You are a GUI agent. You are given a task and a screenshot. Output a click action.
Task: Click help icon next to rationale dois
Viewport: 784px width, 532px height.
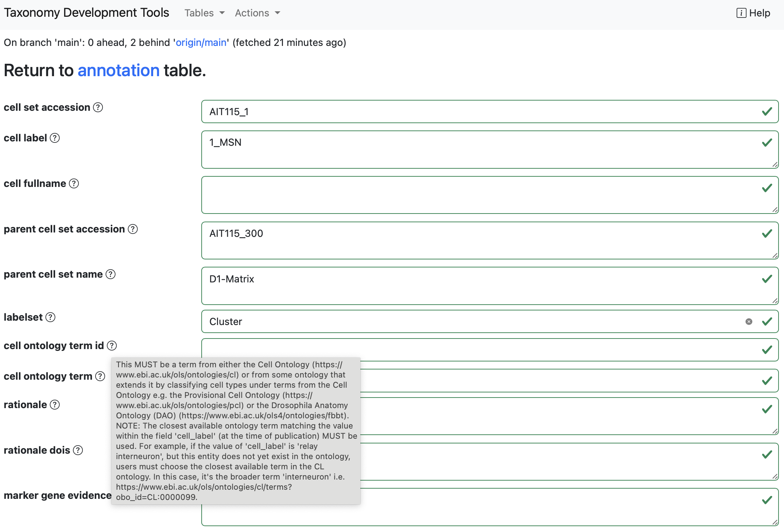[78, 450]
